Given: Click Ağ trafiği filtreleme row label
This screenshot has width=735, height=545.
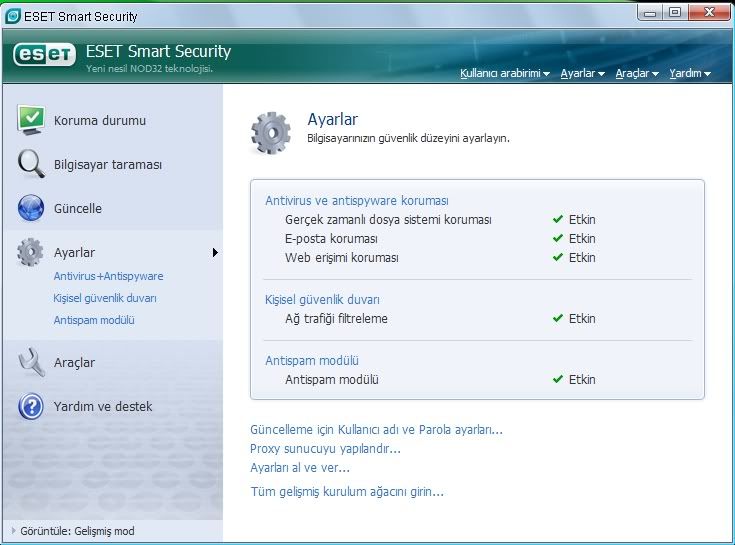Looking at the screenshot, I should pyautogui.click(x=336, y=319).
